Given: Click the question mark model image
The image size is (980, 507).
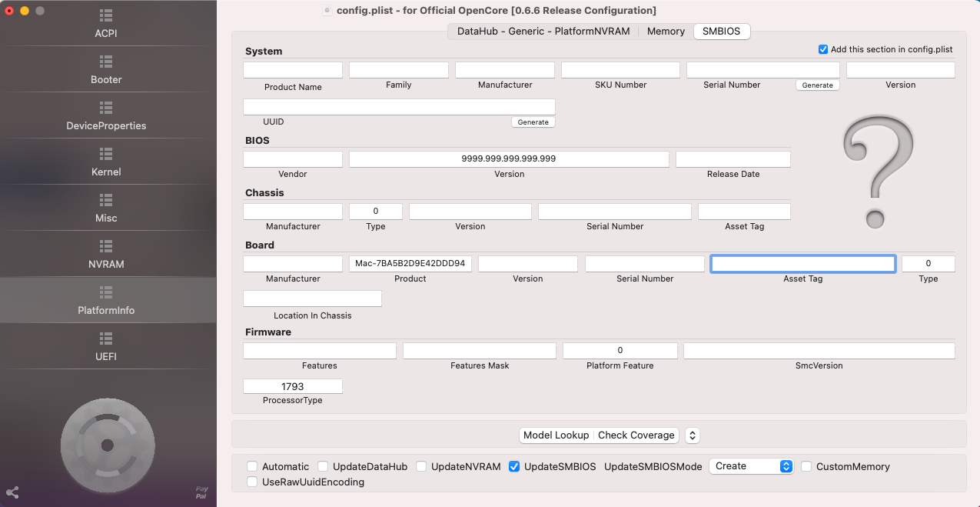Looking at the screenshot, I should click(879, 174).
